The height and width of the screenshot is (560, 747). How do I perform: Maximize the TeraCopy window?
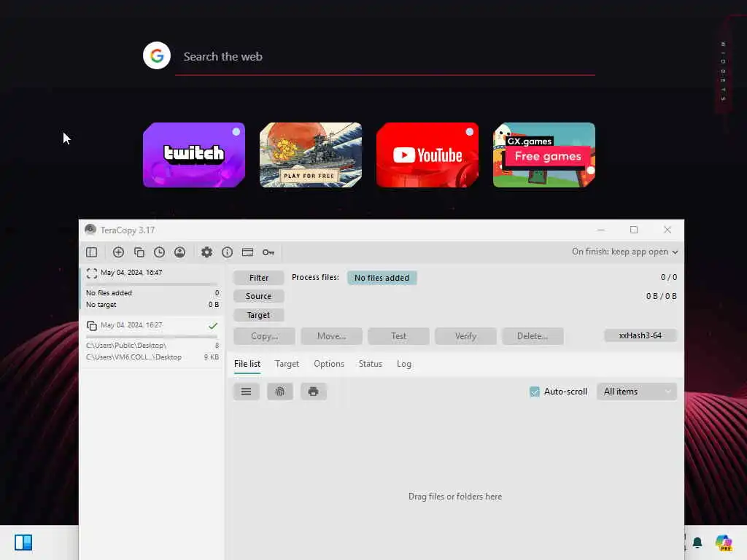(634, 230)
